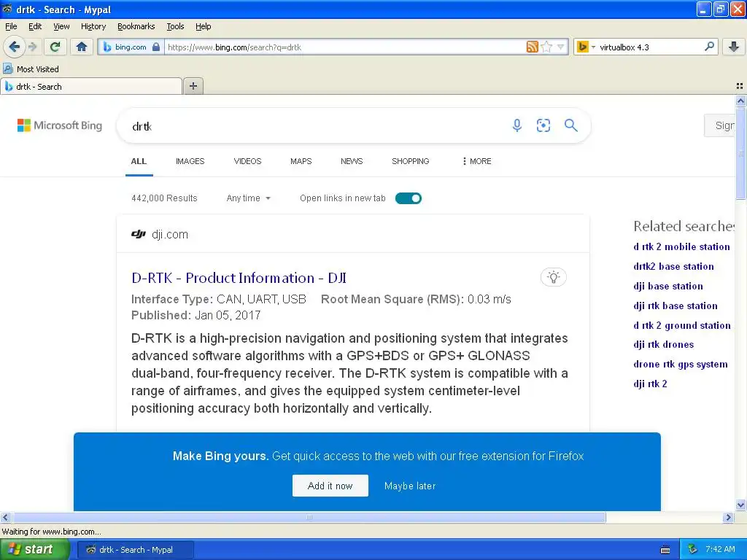Open a new tab with the plus button

(x=193, y=86)
